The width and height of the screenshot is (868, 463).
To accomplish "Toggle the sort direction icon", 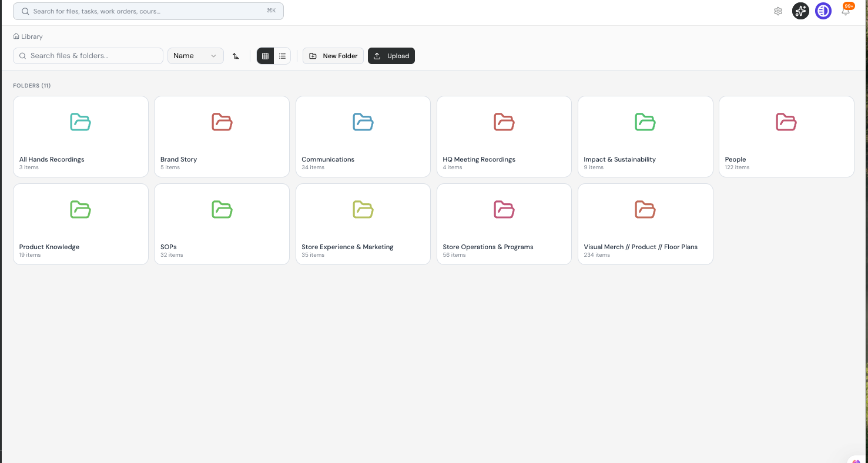I will [236, 56].
